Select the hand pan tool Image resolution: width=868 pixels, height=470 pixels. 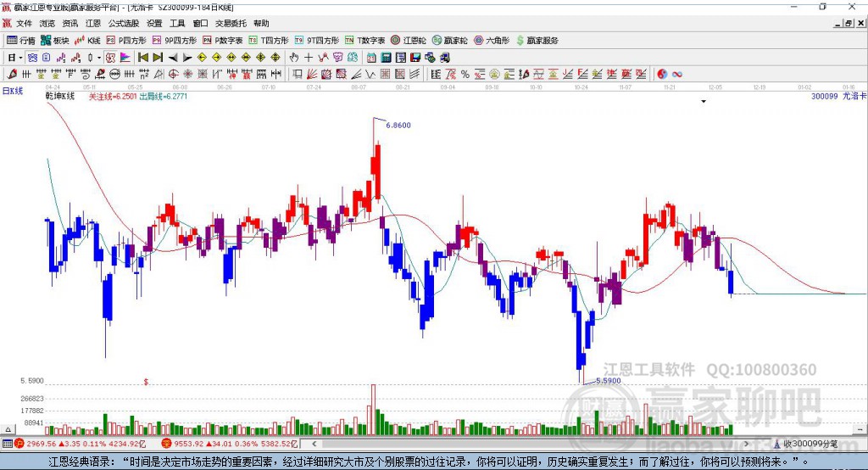(293, 58)
